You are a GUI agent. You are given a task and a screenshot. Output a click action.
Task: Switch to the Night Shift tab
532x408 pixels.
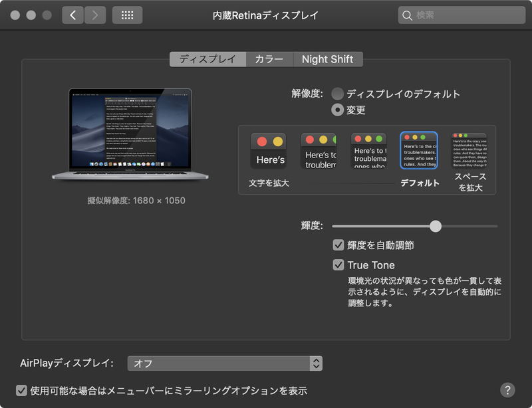328,59
